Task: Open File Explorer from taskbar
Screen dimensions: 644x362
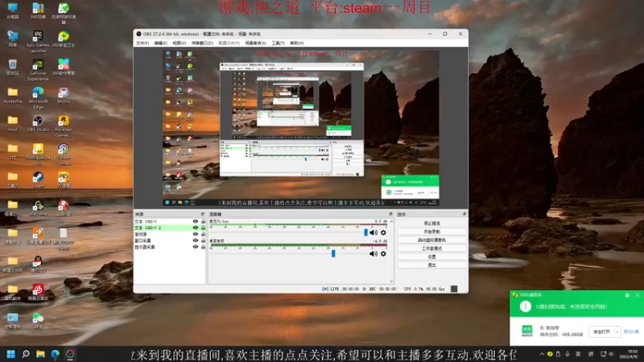Action: tap(40, 354)
